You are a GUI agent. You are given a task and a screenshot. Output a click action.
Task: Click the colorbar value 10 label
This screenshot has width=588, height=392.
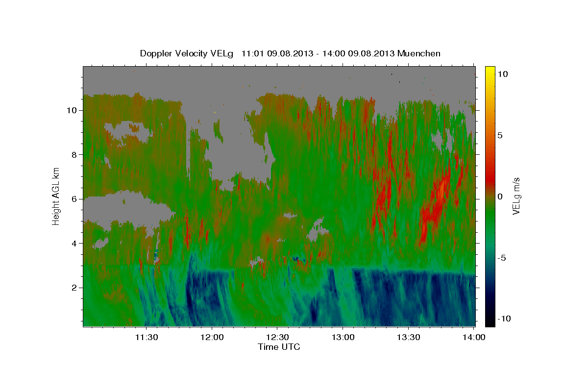pyautogui.click(x=503, y=74)
